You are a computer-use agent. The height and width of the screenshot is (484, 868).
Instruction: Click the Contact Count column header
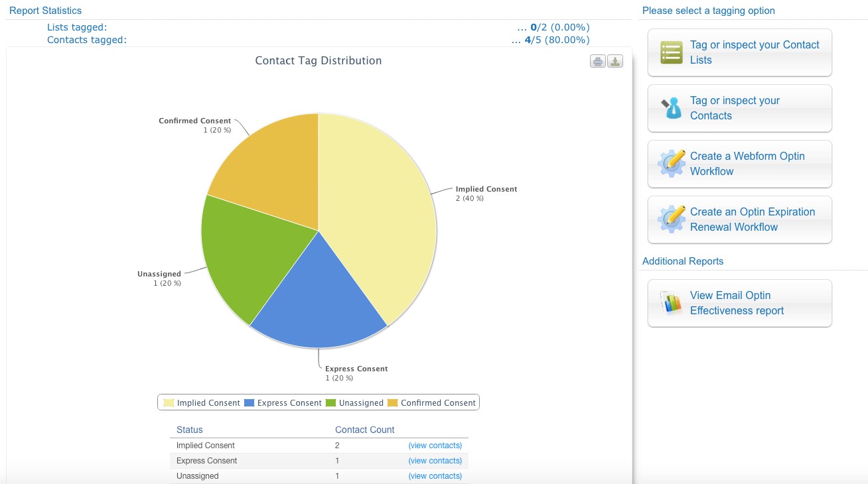click(365, 430)
